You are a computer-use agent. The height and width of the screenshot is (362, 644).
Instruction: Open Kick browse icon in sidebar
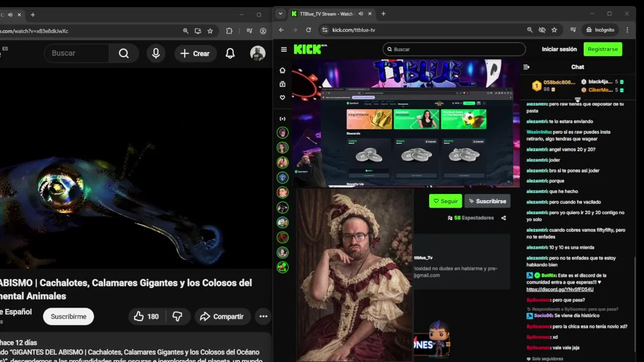(282, 84)
